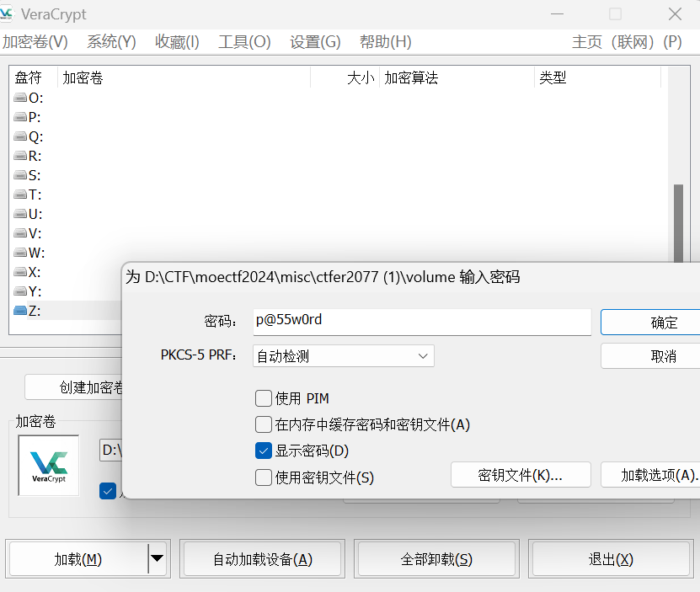Image resolution: width=700 pixels, height=592 pixels.
Task: Open the 加密卷(V) menu
Action: tap(35, 42)
